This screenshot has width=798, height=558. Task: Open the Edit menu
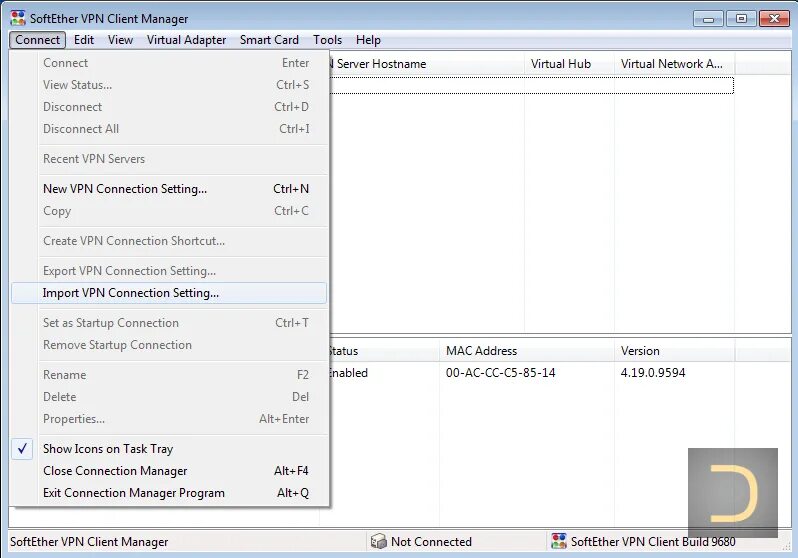pyautogui.click(x=84, y=40)
